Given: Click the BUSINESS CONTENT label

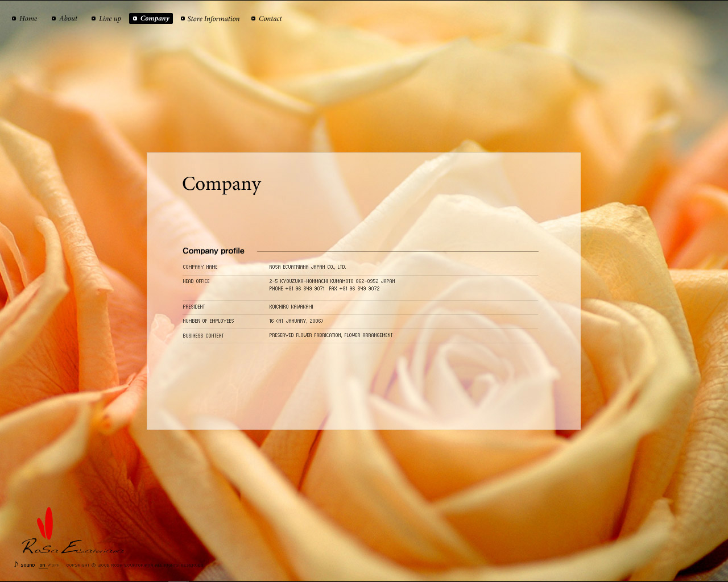Looking at the screenshot, I should 203,336.
